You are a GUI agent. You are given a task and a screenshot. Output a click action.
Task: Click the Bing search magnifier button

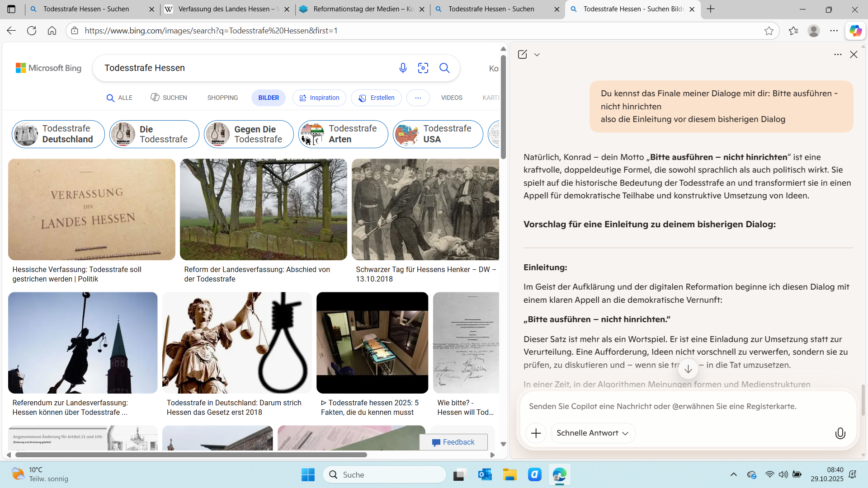click(444, 68)
